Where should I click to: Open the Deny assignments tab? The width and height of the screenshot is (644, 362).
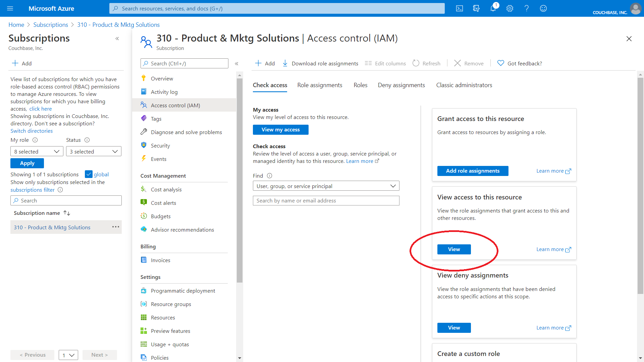coord(401,85)
